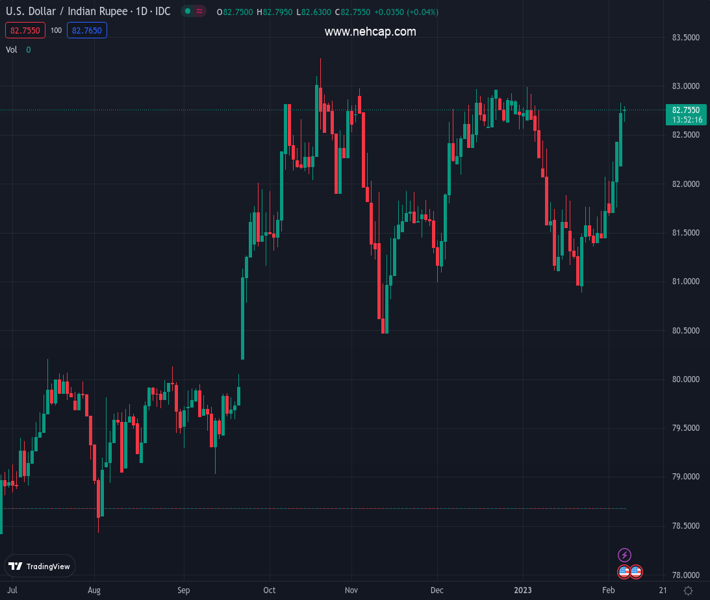
Task: Click the 2023 label on time axis
Action: pos(524,591)
